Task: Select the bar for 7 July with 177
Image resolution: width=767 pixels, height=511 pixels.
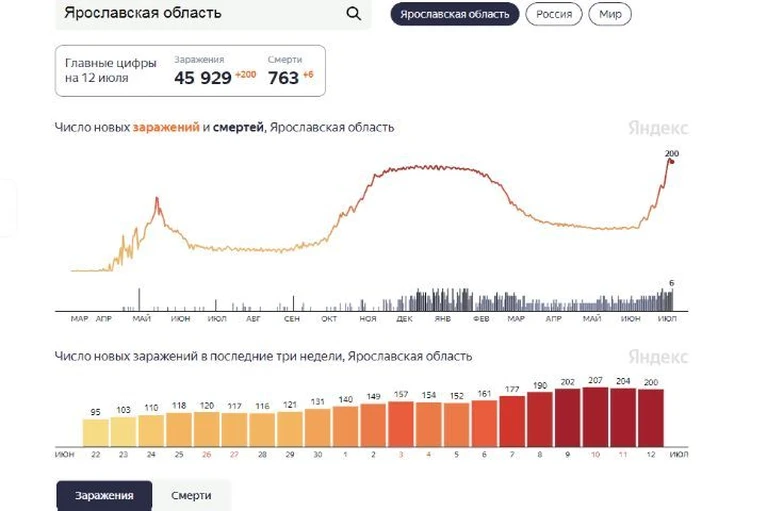Action: coord(512,421)
